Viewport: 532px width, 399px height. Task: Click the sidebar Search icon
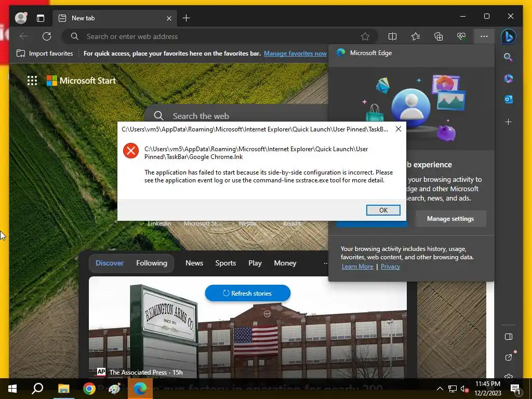508,57
